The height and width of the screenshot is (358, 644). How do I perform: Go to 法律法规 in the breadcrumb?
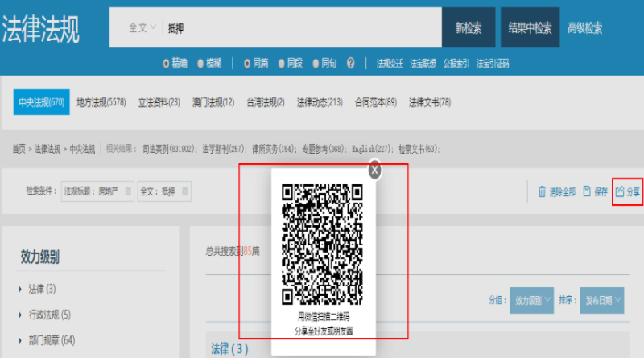(47, 149)
